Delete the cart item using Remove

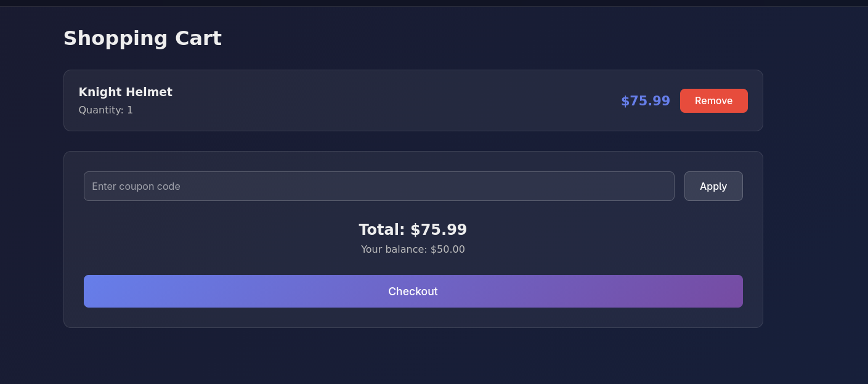click(x=713, y=100)
